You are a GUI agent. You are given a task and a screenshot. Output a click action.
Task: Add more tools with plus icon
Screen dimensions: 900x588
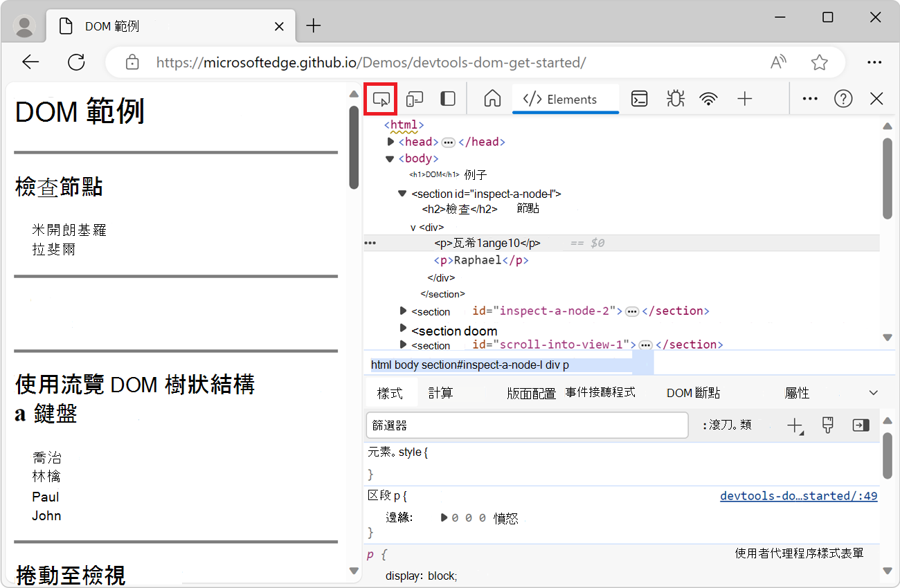[744, 99]
